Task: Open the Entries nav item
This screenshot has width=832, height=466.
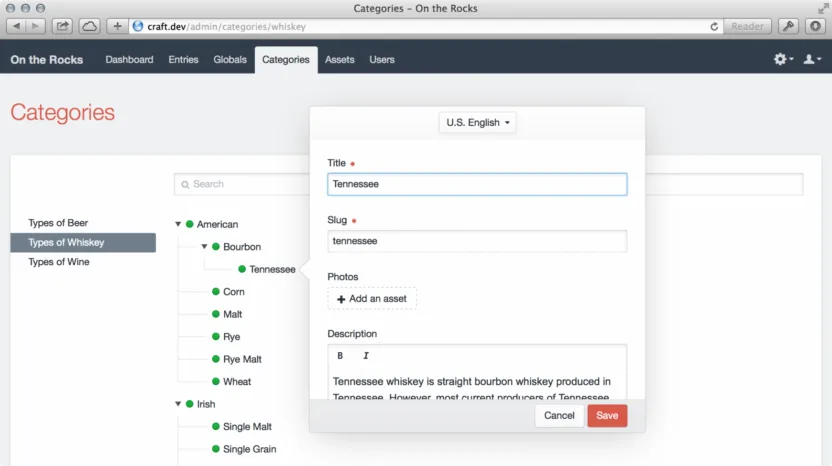Action: [x=184, y=59]
